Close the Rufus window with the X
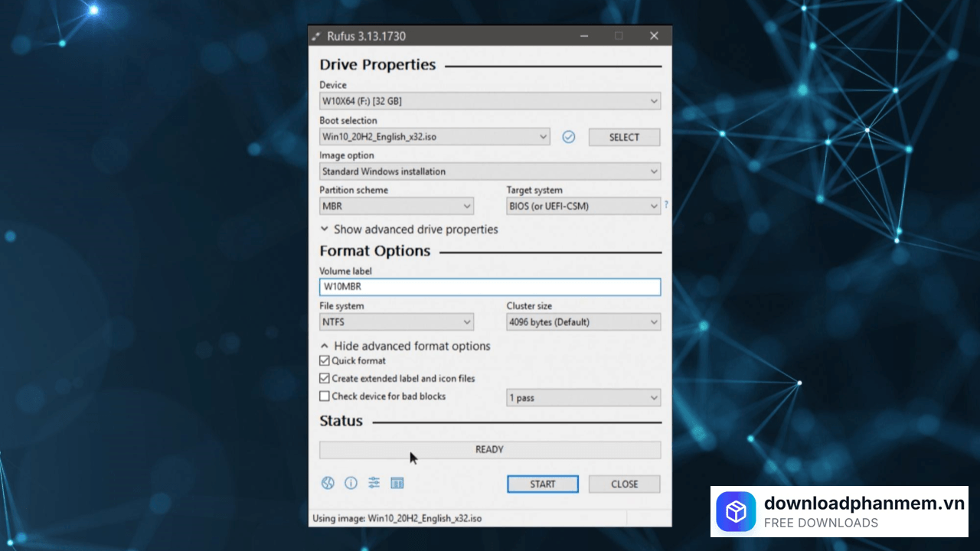Image resolution: width=980 pixels, height=551 pixels. 654,36
